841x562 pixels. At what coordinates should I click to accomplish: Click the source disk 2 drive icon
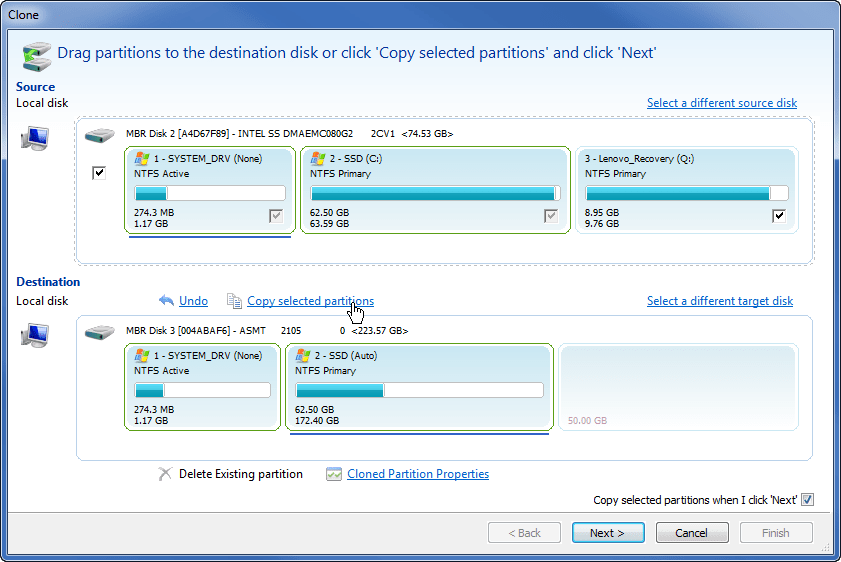click(100, 135)
